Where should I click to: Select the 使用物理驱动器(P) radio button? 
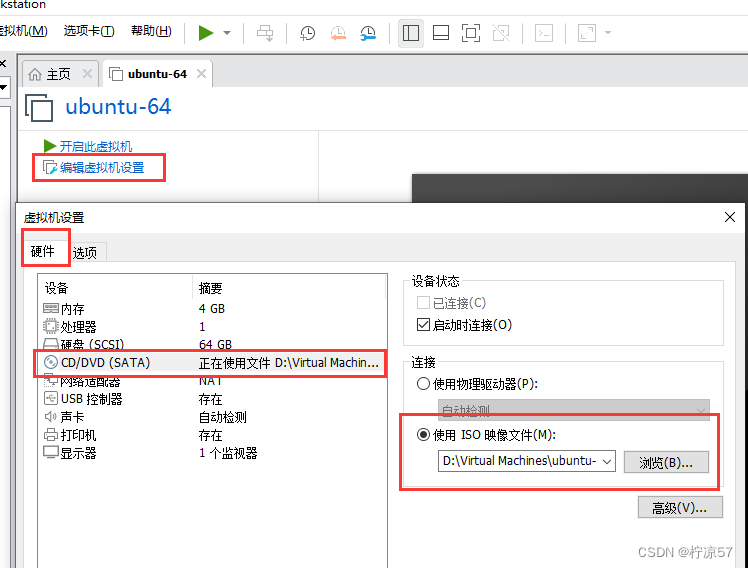[423, 383]
